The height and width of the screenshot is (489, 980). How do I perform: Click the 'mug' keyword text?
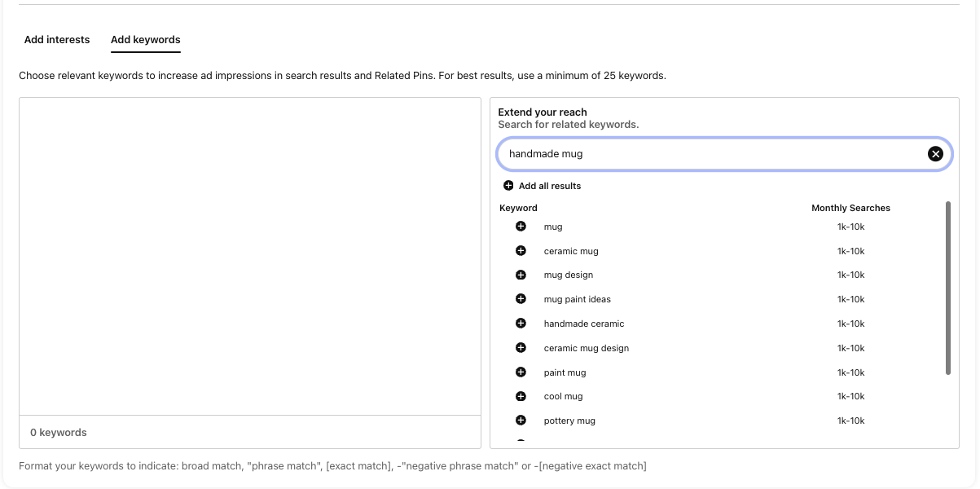tap(553, 227)
